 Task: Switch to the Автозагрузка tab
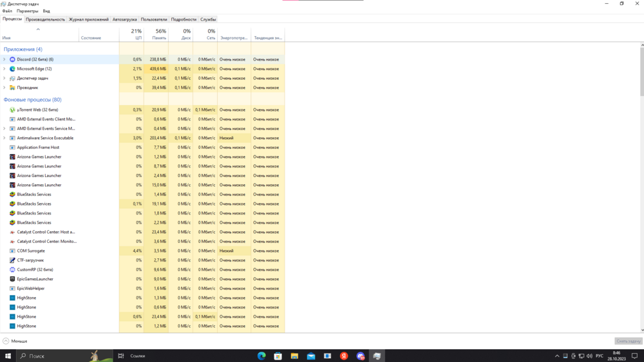[124, 19]
